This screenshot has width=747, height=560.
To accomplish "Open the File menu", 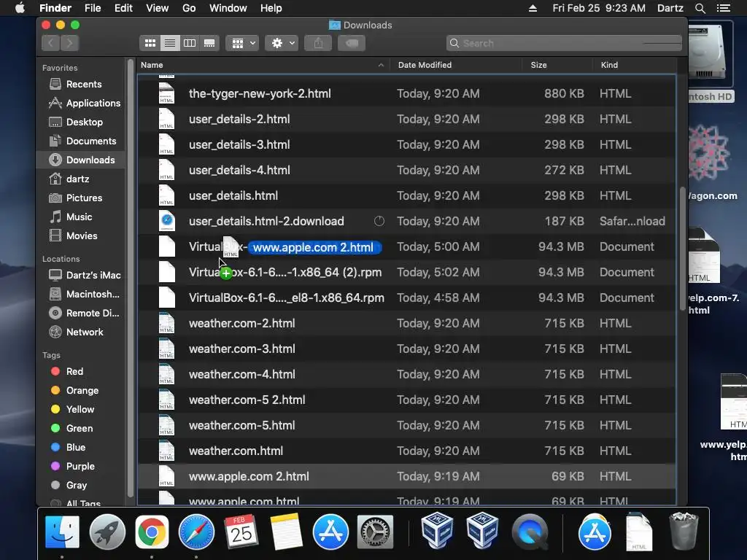I will coord(93,8).
